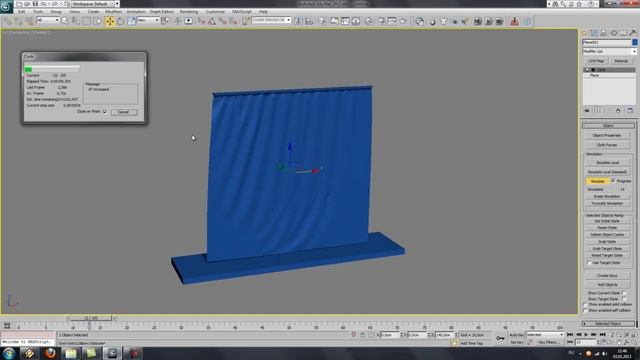Open the named selection sets dropdown
Screen dimensions: 640x360
point(271,20)
